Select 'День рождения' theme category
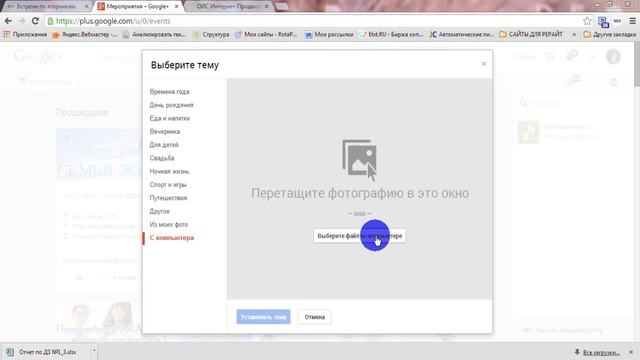Screen dimensions: 640x360 pyautogui.click(x=171, y=105)
